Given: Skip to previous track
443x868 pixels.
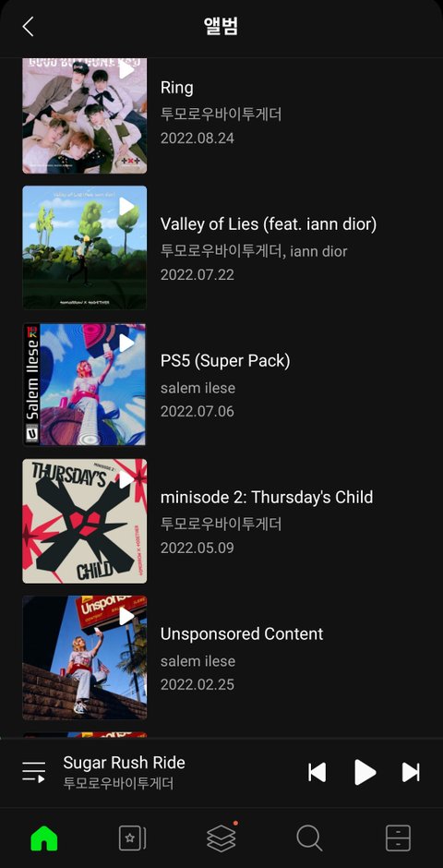Looking at the screenshot, I should [317, 772].
